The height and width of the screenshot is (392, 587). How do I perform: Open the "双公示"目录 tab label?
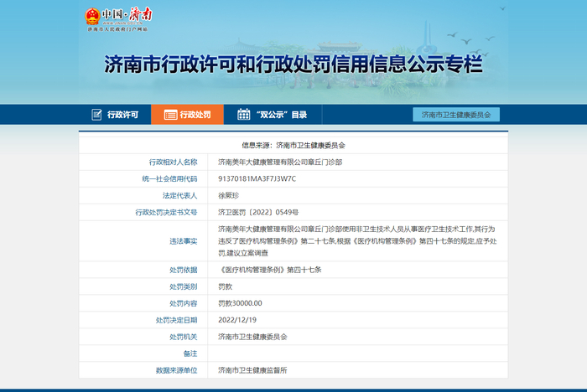[282, 115]
